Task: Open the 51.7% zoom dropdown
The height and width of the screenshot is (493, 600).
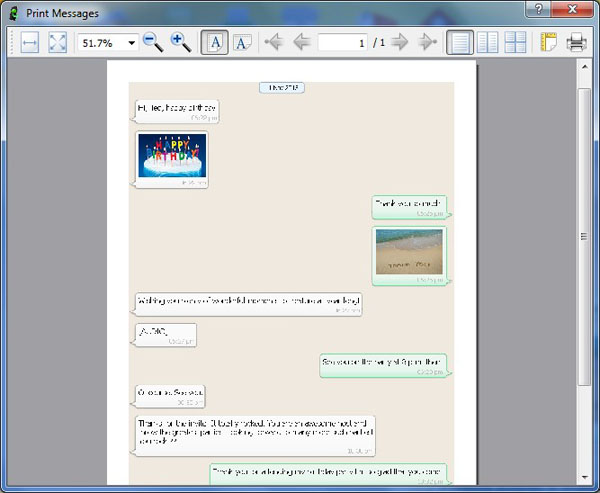Action: pos(132,42)
